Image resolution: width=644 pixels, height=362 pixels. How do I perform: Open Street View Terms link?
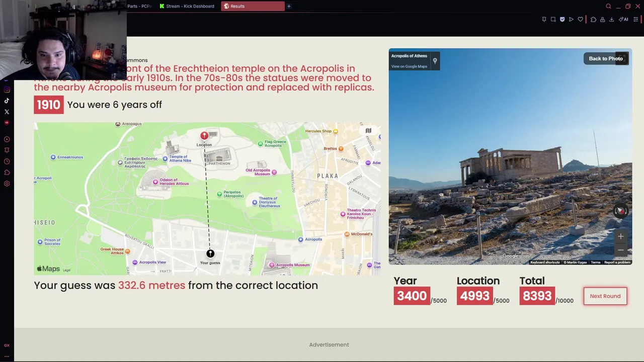596,262
